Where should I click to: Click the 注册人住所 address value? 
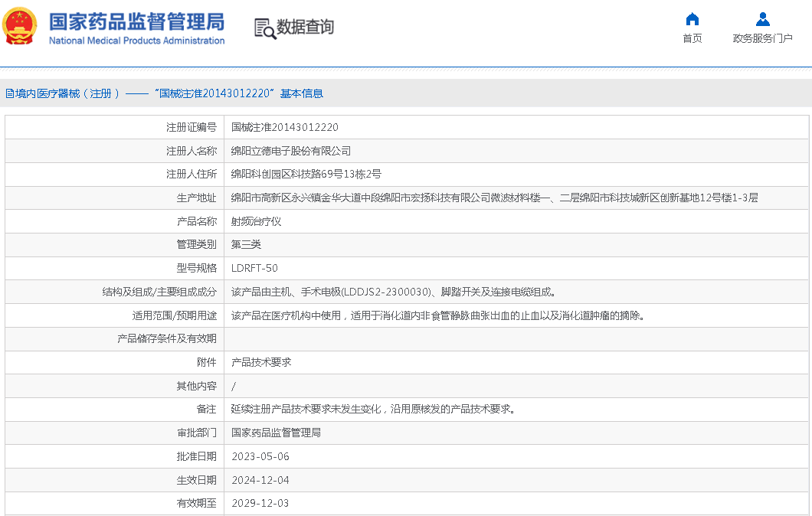(x=306, y=174)
